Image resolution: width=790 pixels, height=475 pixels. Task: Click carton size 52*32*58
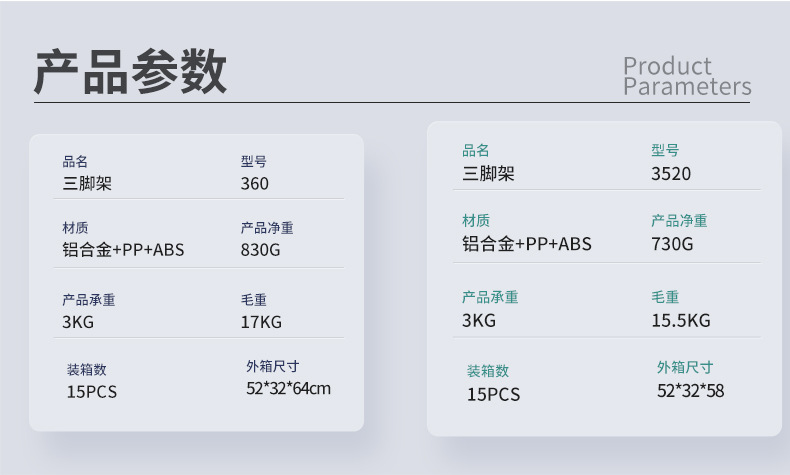(690, 391)
